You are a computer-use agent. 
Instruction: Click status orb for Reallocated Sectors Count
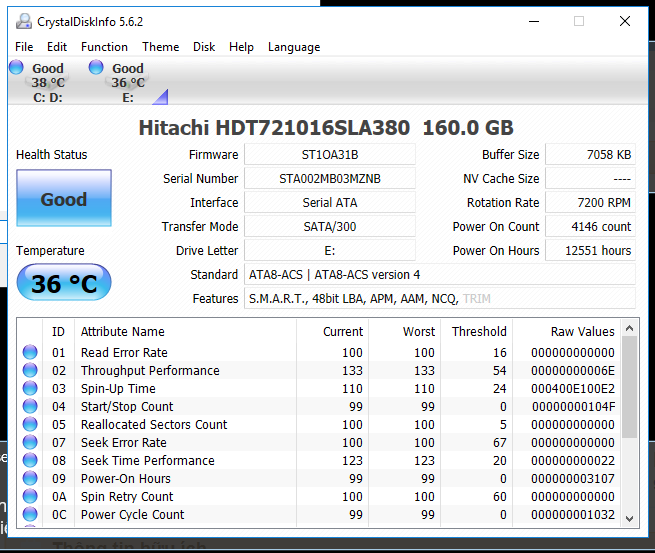[30, 424]
